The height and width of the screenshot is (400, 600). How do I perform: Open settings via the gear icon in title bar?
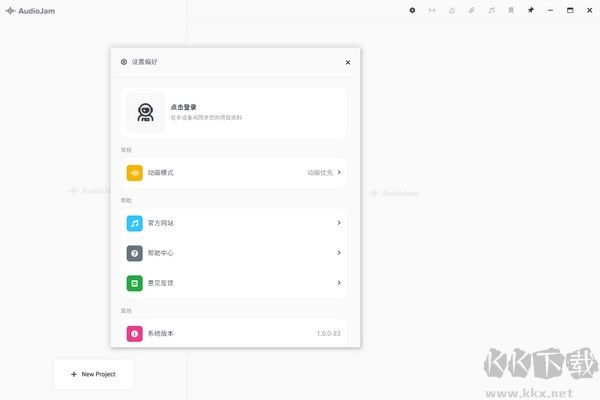click(412, 10)
